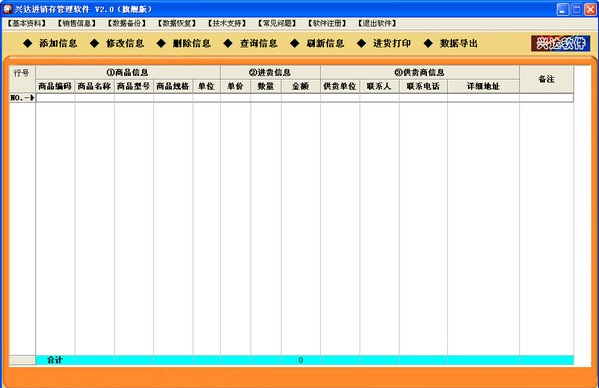The width and height of the screenshot is (599, 388).
Task: Open the 【销售信息】 menu
Action: point(76,23)
